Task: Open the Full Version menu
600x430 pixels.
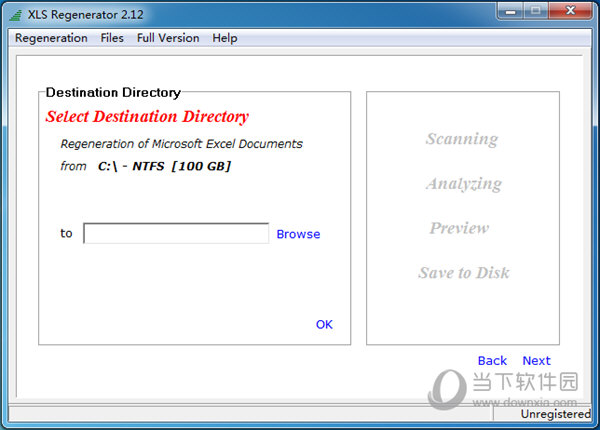Action: click(x=168, y=38)
